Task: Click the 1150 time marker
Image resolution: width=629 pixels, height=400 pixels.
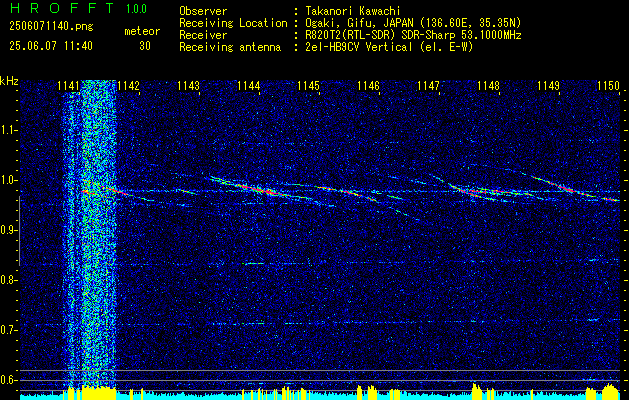Action: 608,86
